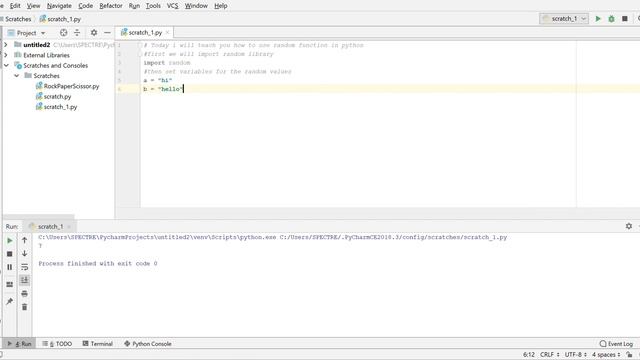
Task: Open the Navigate menu
Action: click(59, 6)
